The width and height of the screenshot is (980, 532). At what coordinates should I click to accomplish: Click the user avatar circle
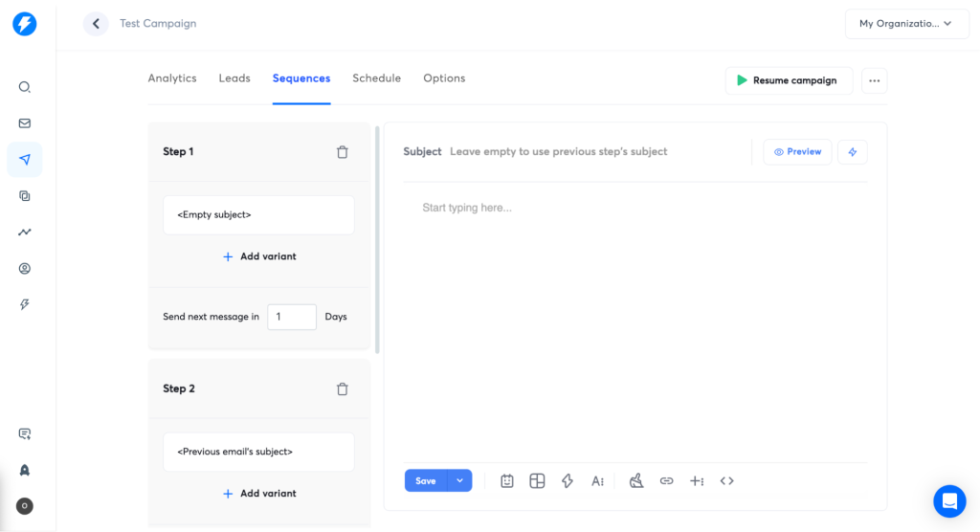pyautogui.click(x=24, y=506)
